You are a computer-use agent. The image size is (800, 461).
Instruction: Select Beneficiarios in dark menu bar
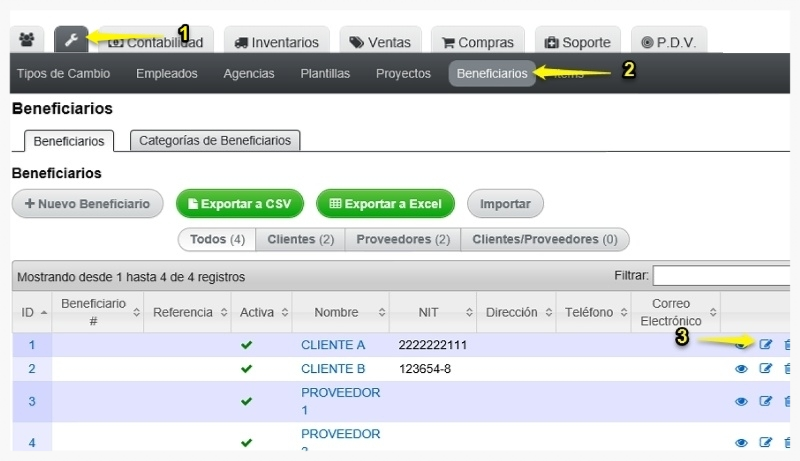point(492,73)
